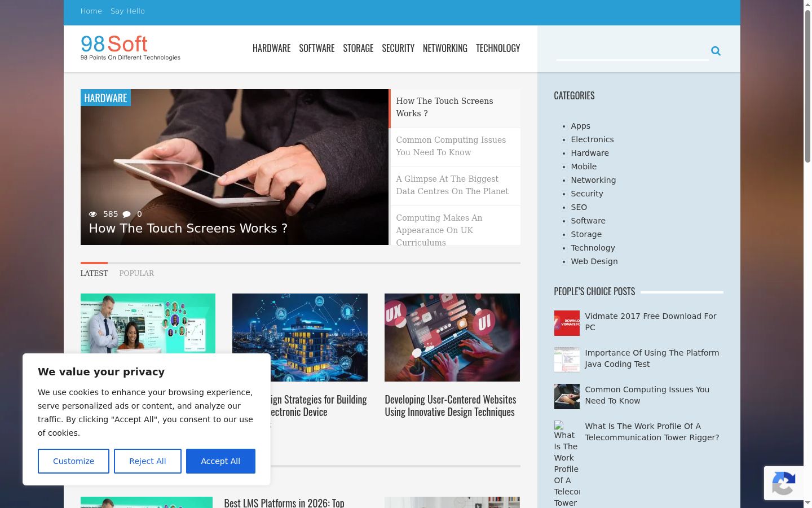Open the Home link in top bar
Viewport: 812px width, 508px height.
(x=91, y=11)
